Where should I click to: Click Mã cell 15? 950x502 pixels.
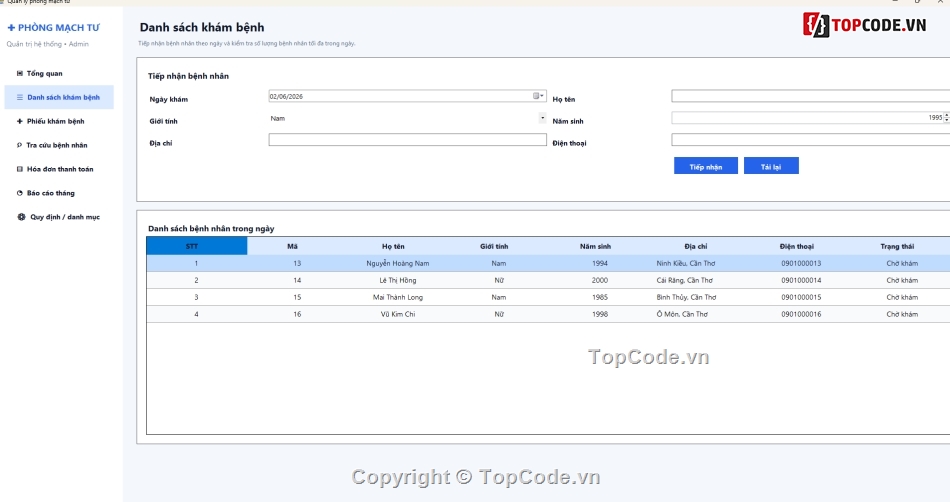click(297, 297)
